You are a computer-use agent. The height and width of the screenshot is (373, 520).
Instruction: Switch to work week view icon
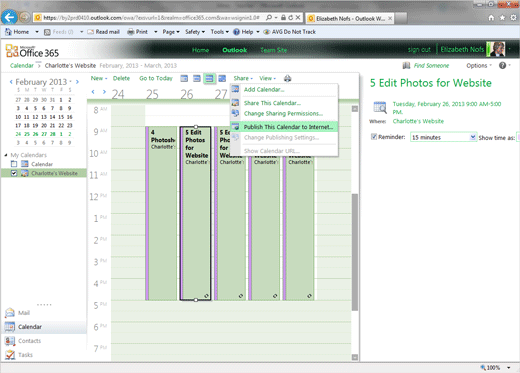[x=197, y=78]
